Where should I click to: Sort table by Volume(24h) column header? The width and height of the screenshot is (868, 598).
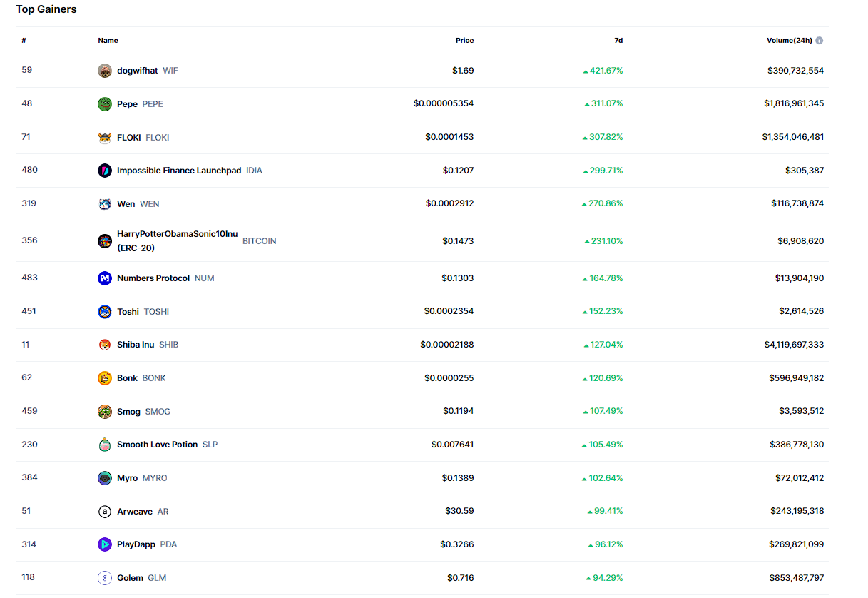click(x=790, y=41)
